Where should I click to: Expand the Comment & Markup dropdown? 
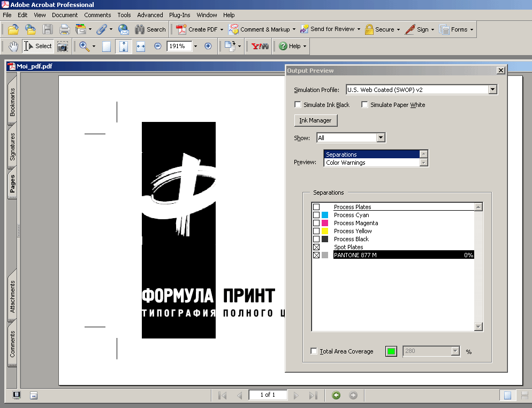pyautogui.click(x=294, y=29)
